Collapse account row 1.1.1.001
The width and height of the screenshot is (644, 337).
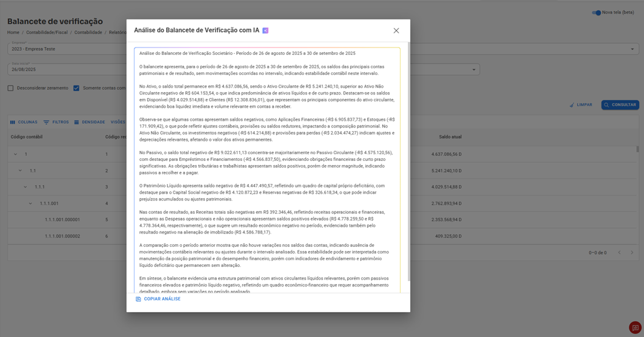pos(30,204)
